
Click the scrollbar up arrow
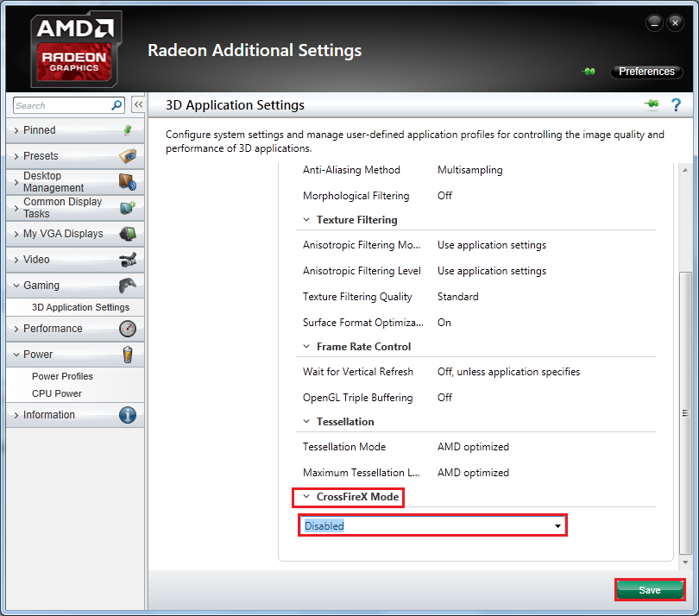685,170
